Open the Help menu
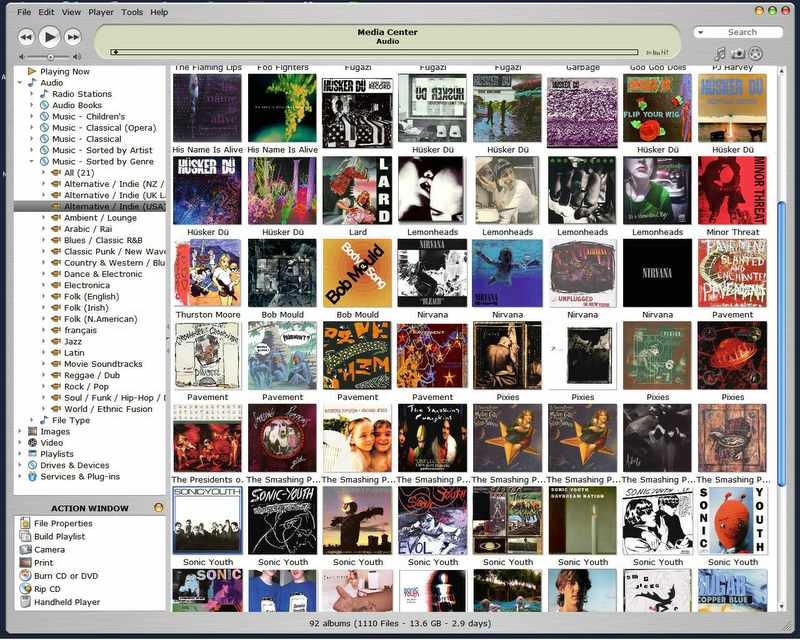 click(x=159, y=12)
